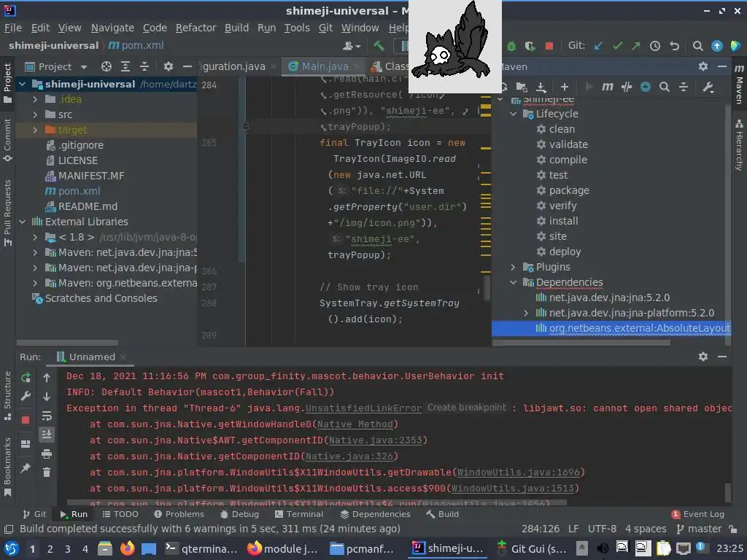Image resolution: width=747 pixels, height=560 pixels.
Task: Open Project view dropdown
Action: coord(84,66)
